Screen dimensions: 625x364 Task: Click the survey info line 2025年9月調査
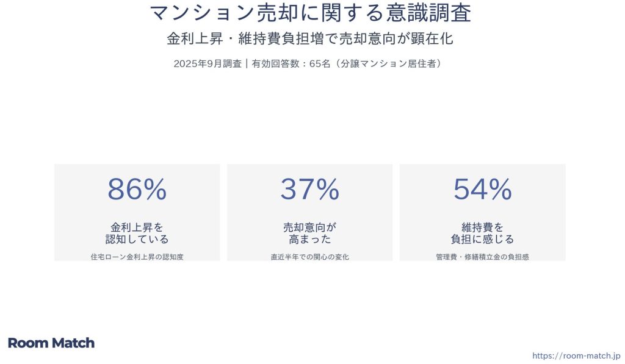[208, 64]
